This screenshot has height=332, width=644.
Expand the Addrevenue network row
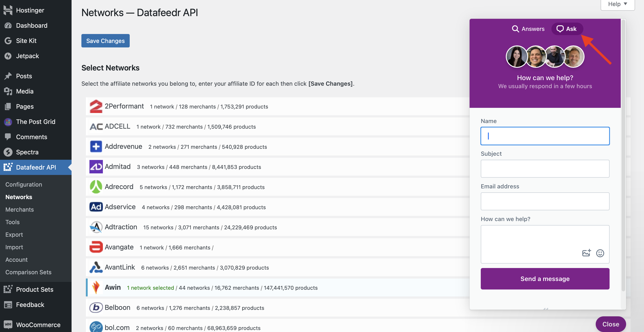click(x=278, y=147)
